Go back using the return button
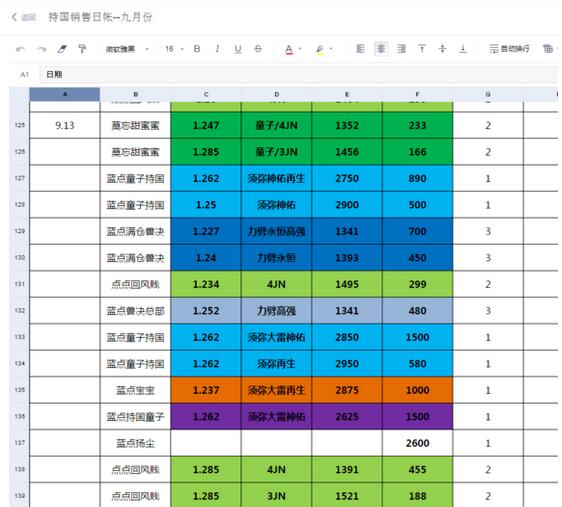Viewport: 562px width, 507px height. (x=24, y=17)
